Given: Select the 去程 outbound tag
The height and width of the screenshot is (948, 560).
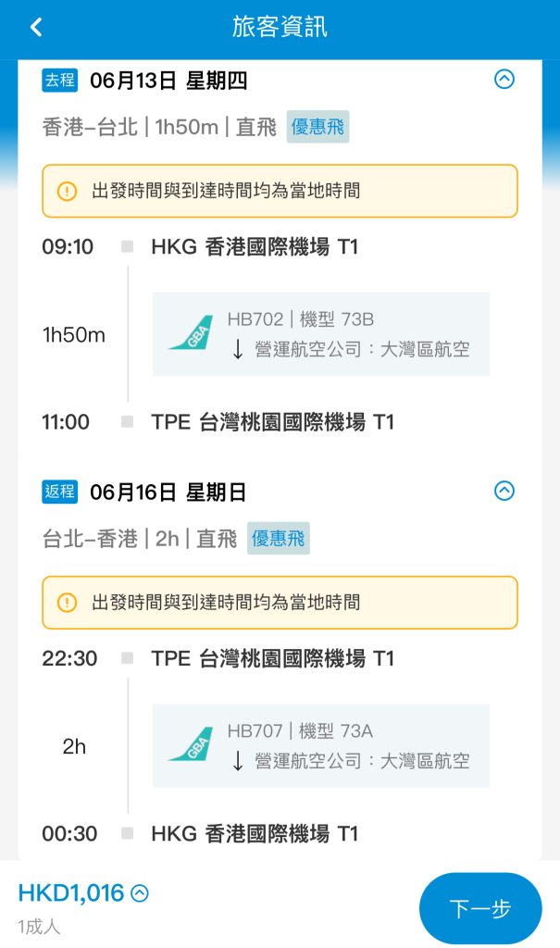Looking at the screenshot, I should (60, 81).
